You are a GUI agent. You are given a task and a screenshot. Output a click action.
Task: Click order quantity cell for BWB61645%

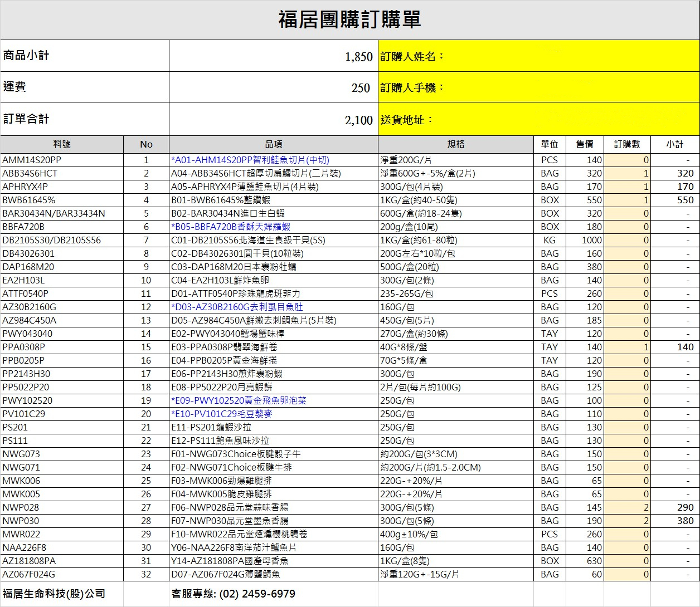(627, 200)
